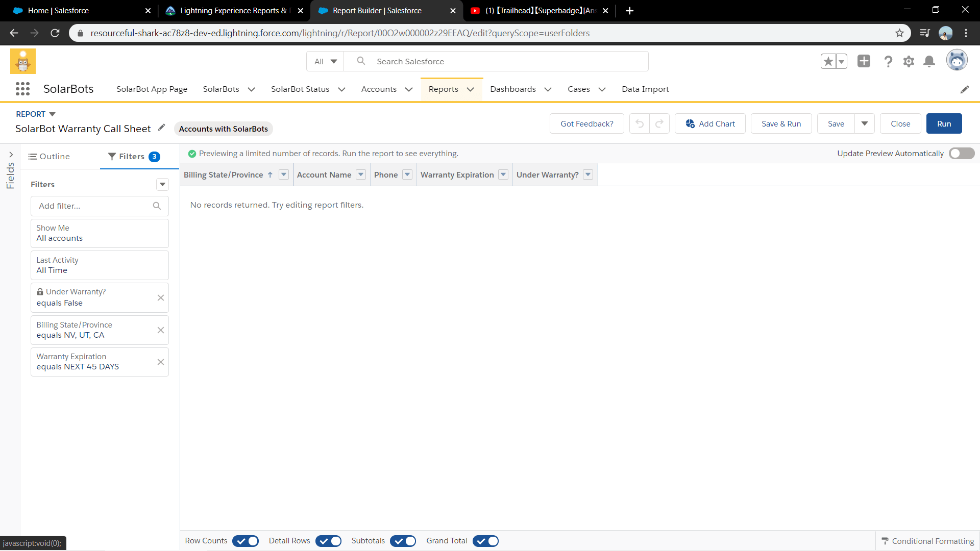Remove the Billing State/Province filter

point(160,330)
